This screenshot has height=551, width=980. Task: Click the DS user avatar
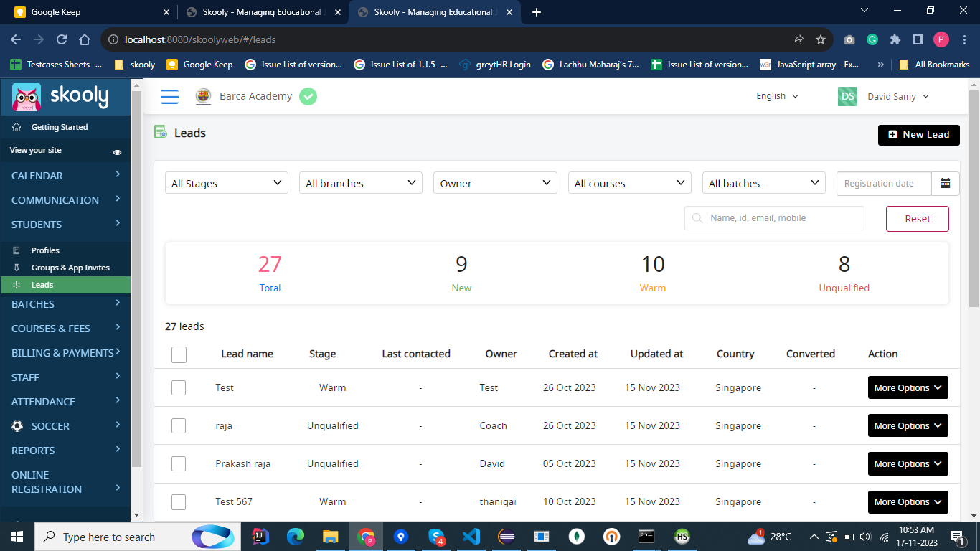[847, 96]
